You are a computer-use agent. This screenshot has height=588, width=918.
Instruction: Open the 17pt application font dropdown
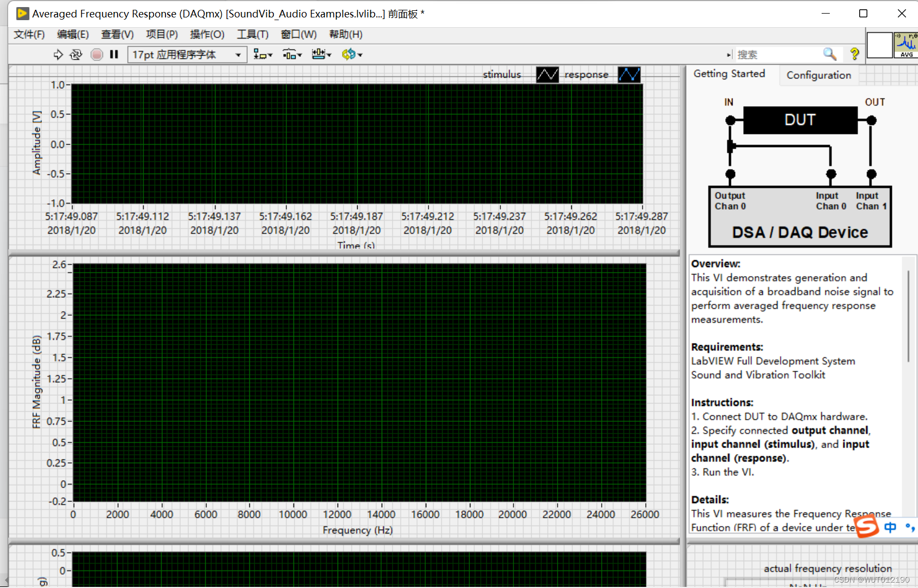pos(187,54)
